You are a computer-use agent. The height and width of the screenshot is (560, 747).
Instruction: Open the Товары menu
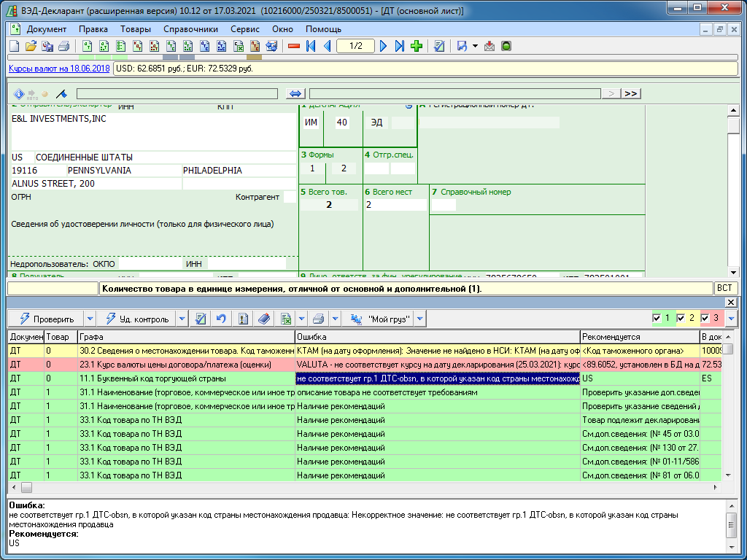pyautogui.click(x=136, y=29)
